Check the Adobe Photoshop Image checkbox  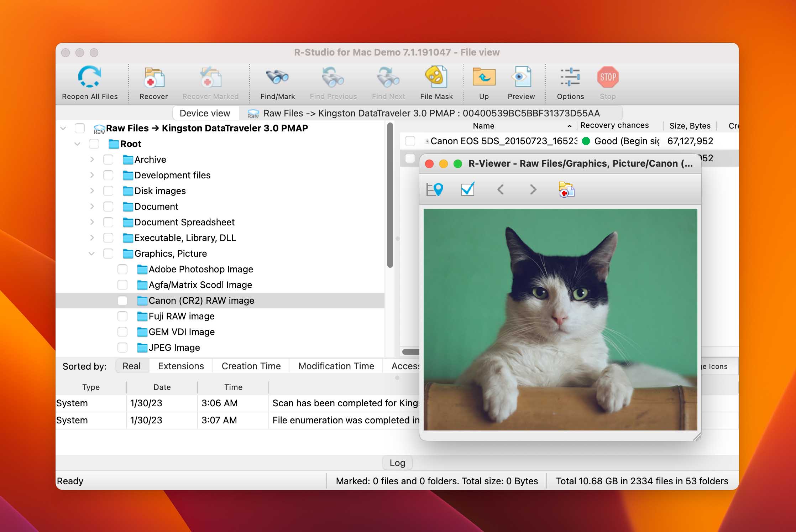coord(122,269)
